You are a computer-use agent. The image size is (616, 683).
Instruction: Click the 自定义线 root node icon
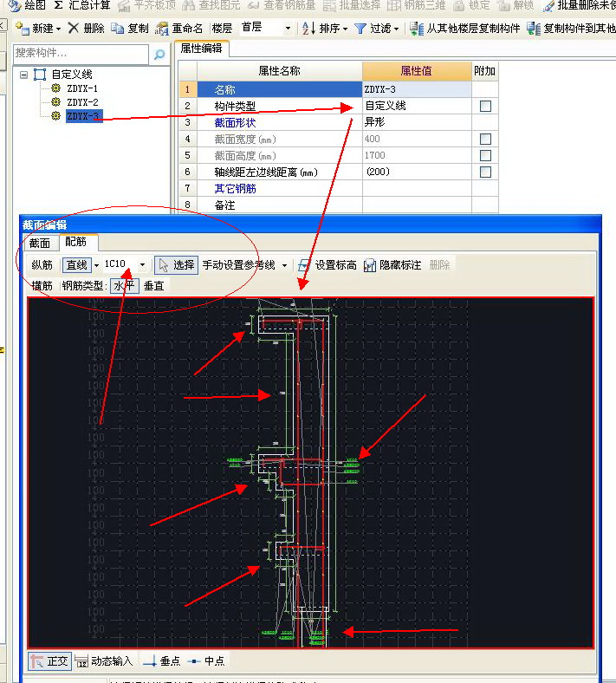[x=40, y=75]
